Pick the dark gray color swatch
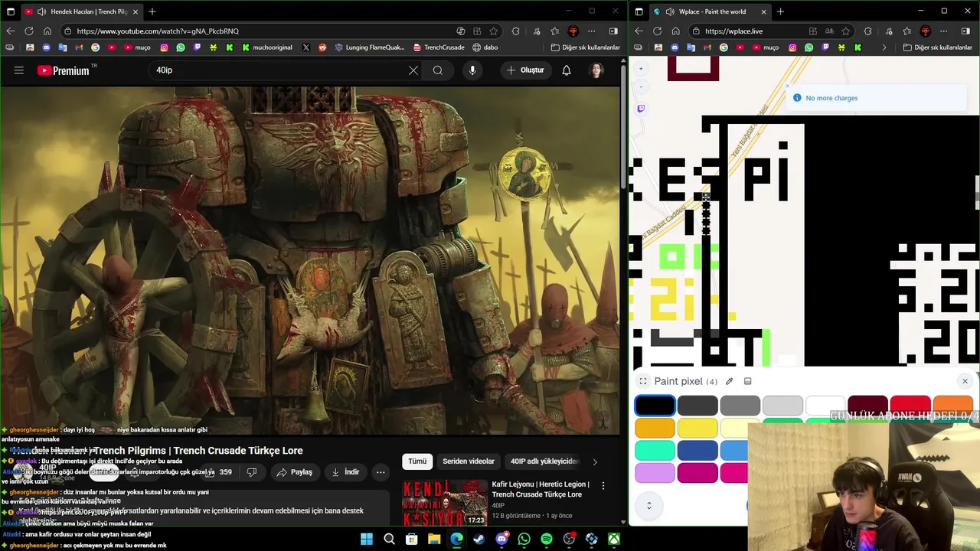This screenshot has height=551, width=980. tap(697, 406)
